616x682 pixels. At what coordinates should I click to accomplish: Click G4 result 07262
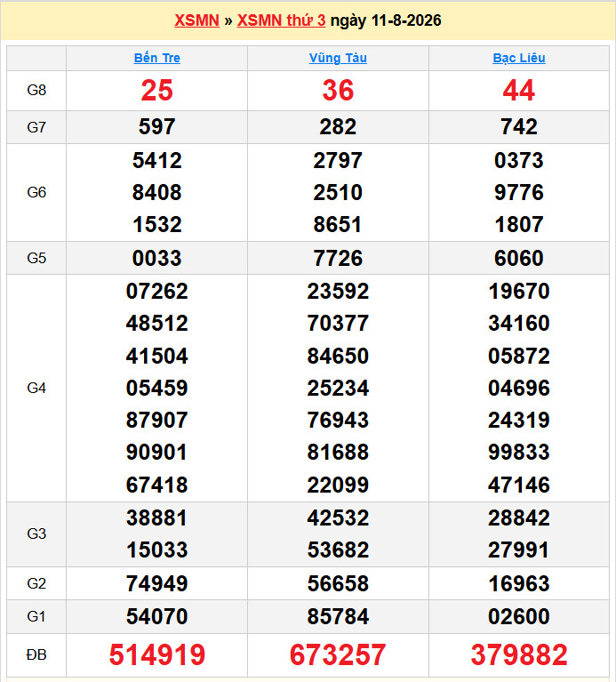pos(157,291)
